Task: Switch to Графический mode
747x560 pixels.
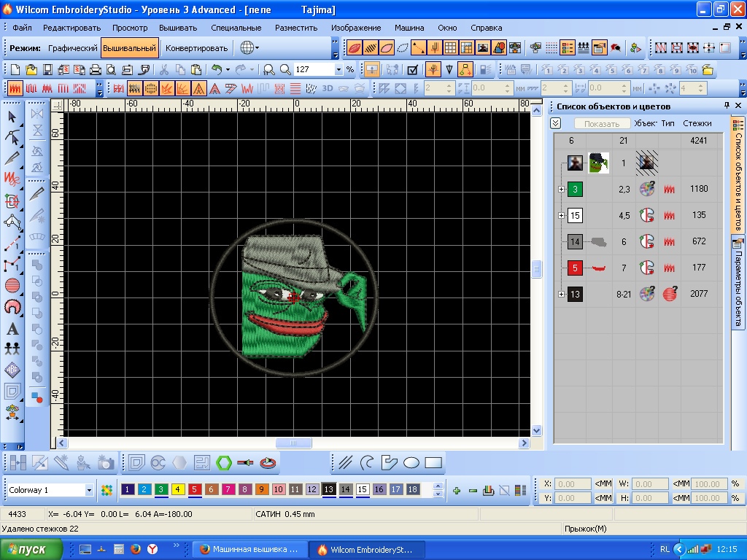Action: [x=72, y=48]
